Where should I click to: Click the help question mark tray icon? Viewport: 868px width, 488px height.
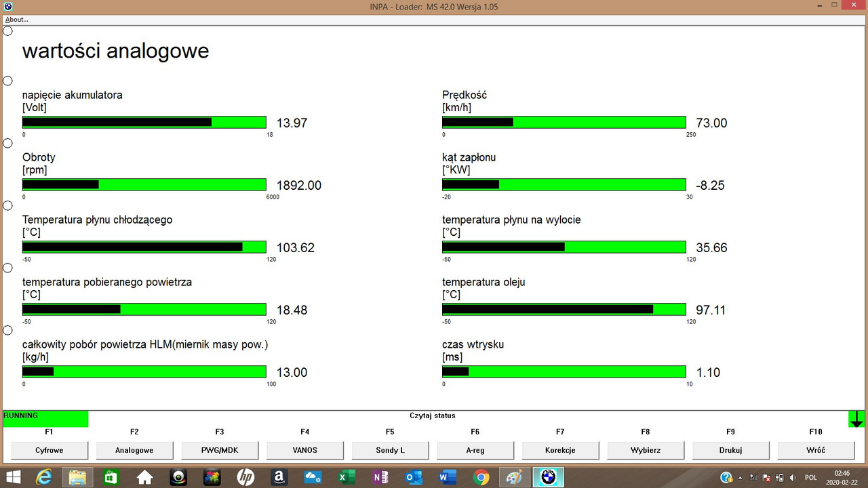click(726, 477)
